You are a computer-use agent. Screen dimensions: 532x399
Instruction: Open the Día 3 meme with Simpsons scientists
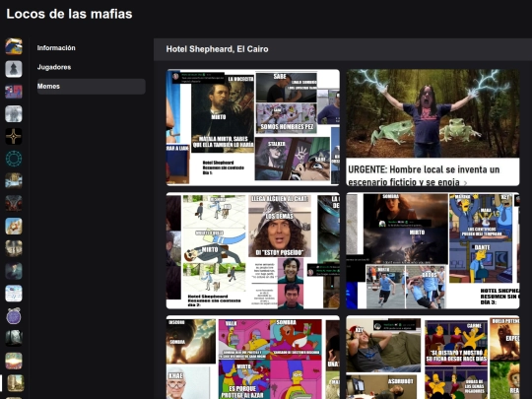pyautogui.click(x=432, y=251)
